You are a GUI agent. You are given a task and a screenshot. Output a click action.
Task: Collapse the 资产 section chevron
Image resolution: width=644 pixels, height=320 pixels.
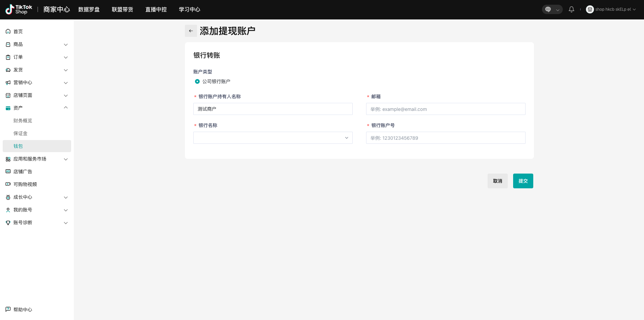(66, 108)
